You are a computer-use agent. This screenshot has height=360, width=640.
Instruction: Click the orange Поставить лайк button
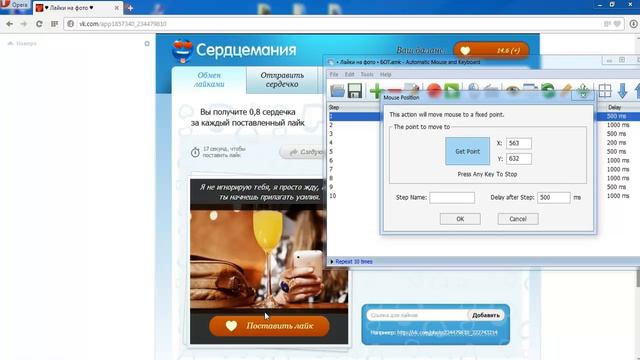coord(269,326)
